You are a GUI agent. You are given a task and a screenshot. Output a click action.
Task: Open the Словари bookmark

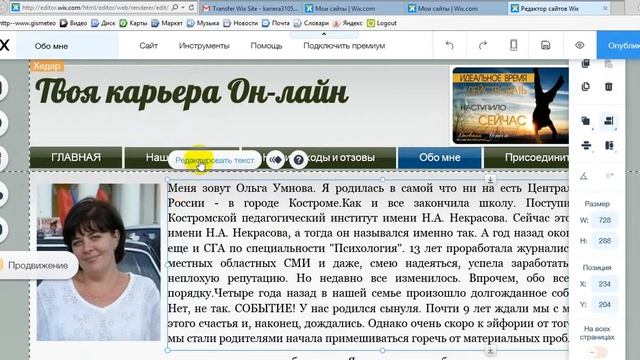pyautogui.click(x=311, y=23)
